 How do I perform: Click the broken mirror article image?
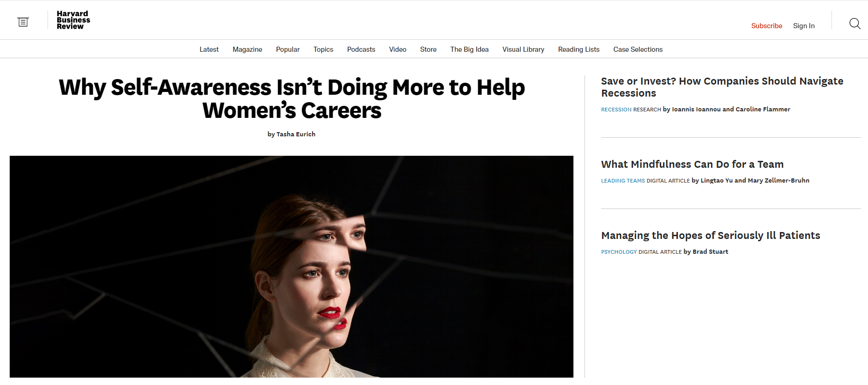pyautogui.click(x=291, y=267)
